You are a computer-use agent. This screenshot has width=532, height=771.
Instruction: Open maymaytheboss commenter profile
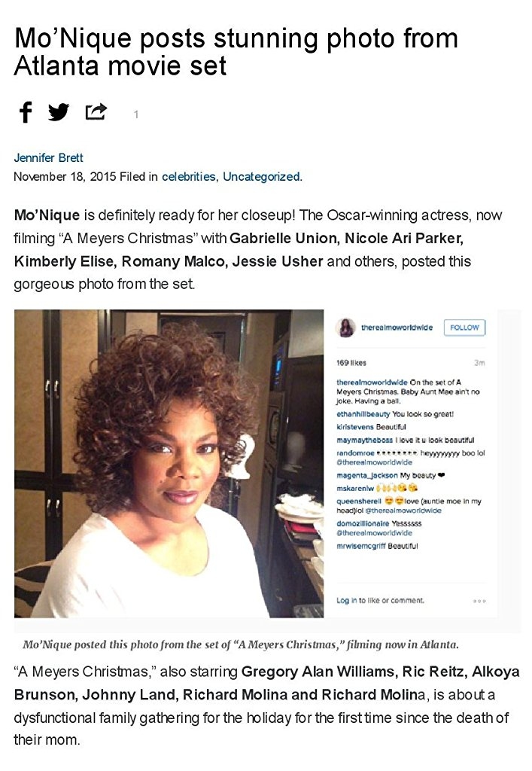coord(364,440)
